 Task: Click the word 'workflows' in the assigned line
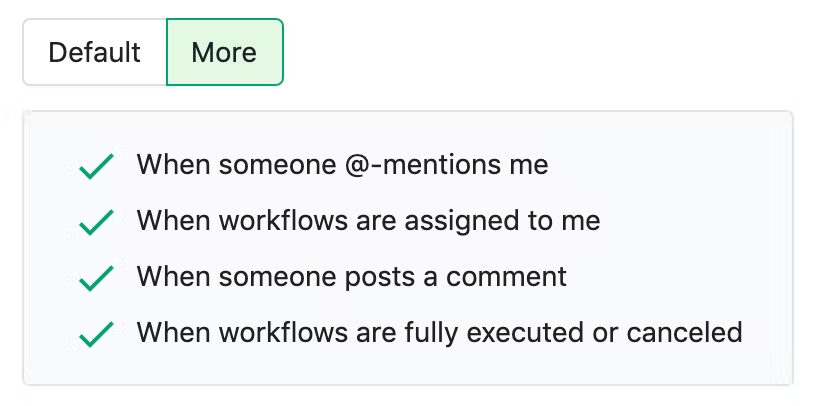click(x=283, y=220)
